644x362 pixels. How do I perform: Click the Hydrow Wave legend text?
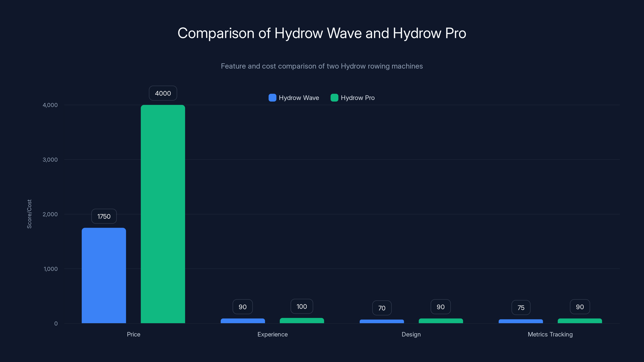[299, 98]
